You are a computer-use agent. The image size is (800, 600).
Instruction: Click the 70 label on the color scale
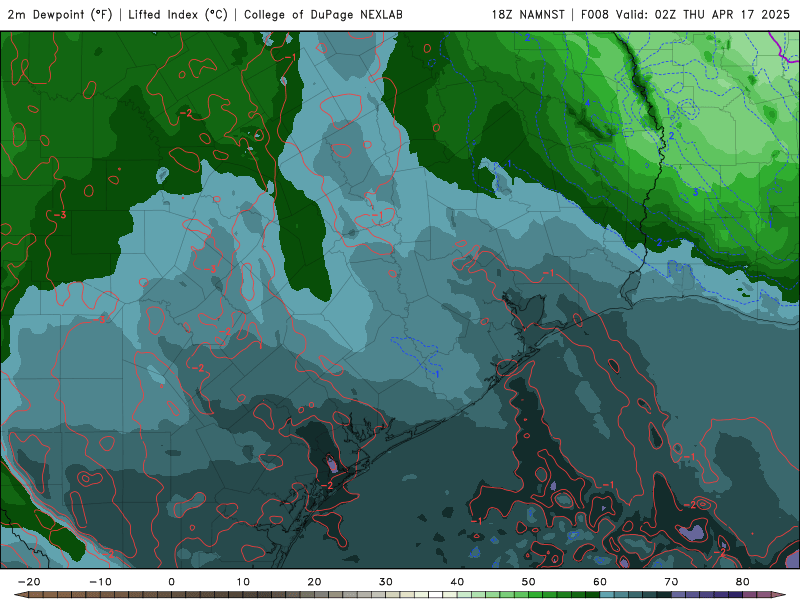pyautogui.click(x=671, y=582)
